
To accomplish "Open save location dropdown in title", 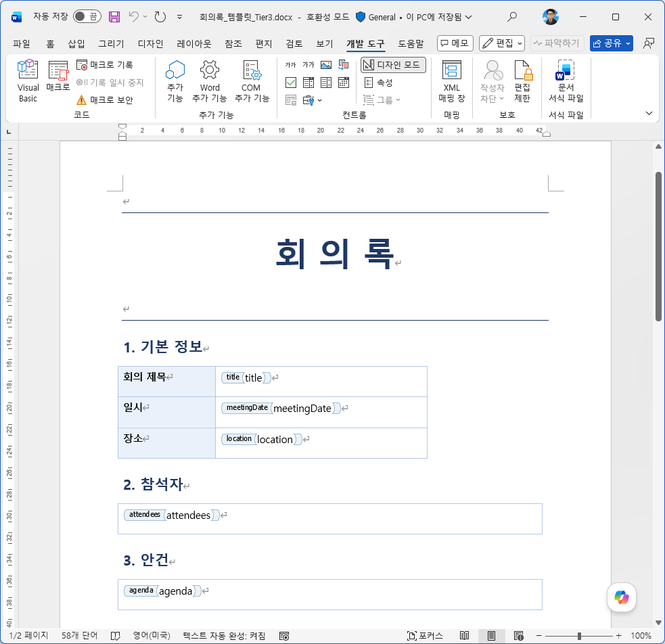I will (468, 17).
